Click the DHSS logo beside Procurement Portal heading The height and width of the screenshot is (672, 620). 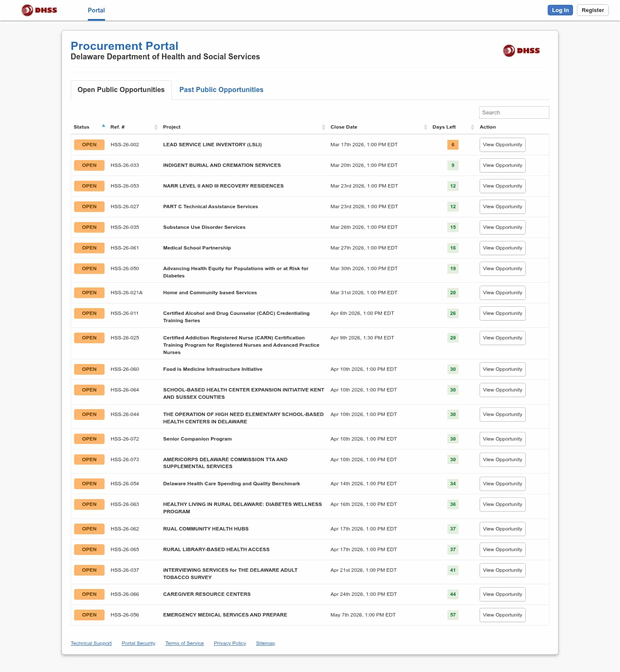click(521, 51)
